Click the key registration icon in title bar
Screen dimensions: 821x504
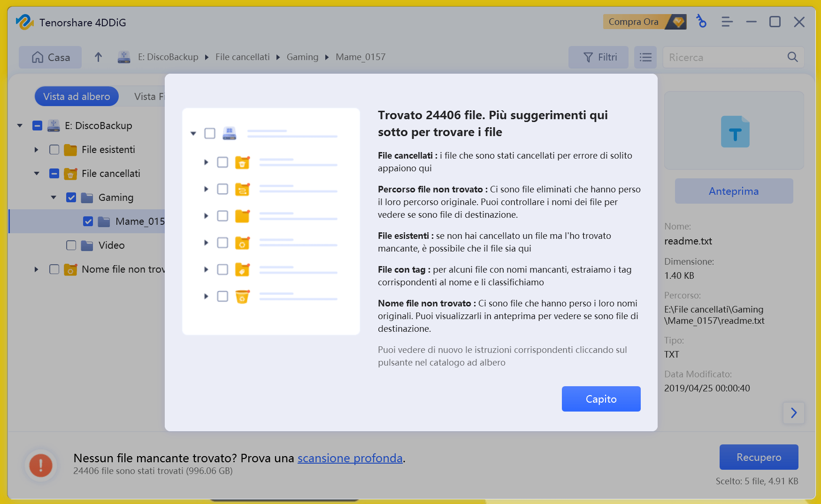pyautogui.click(x=701, y=22)
